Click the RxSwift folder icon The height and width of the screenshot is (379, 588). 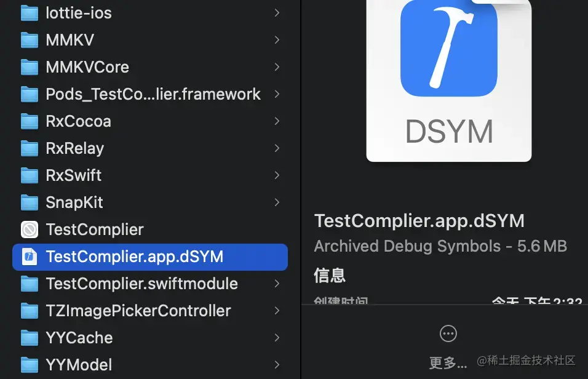tap(30, 175)
